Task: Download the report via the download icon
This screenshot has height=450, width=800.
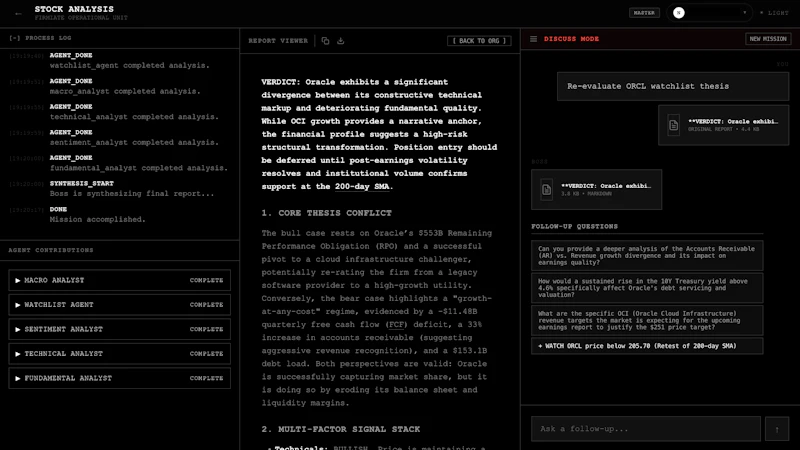Action: pyautogui.click(x=340, y=41)
